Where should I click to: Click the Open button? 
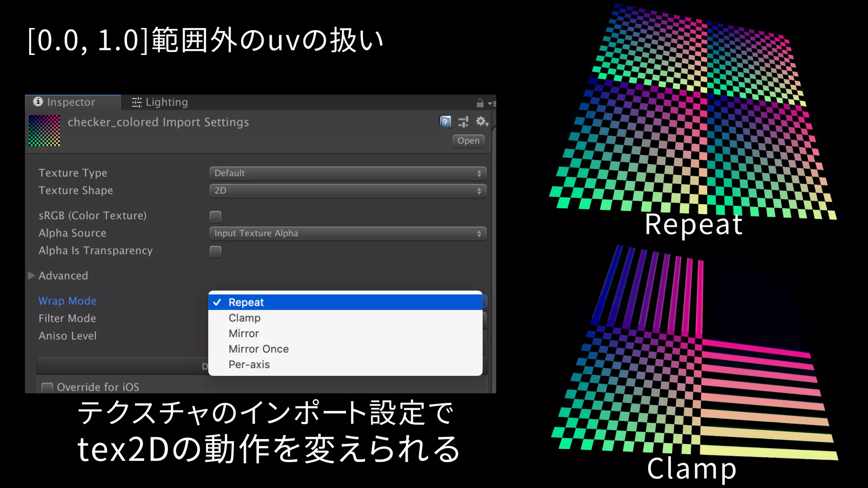pos(468,141)
